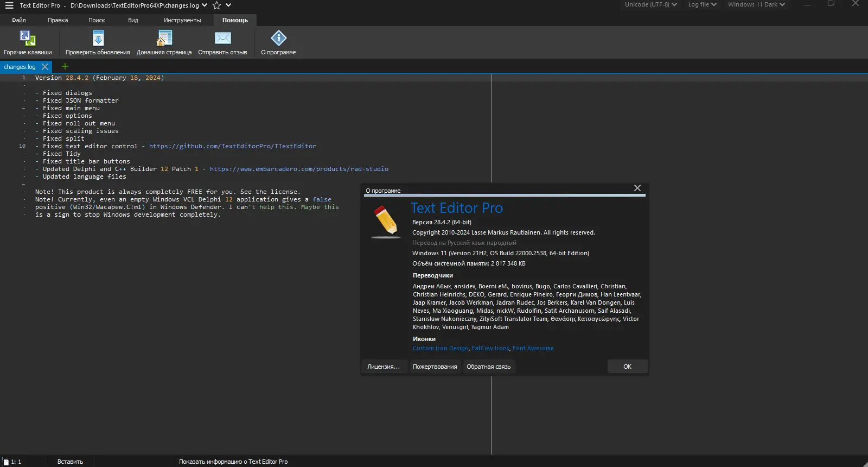Screen dimensions: 868x467
Task: Click the "- Fixed main menu" line
Action: (67, 108)
